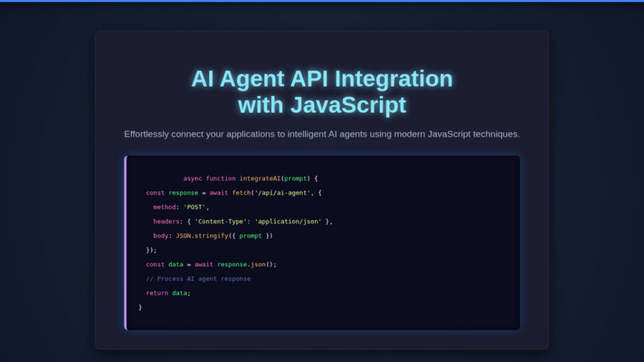This screenshot has height=362, width=644.
Task: Click the blue bar at the top of the screen
Action: pos(322,1)
